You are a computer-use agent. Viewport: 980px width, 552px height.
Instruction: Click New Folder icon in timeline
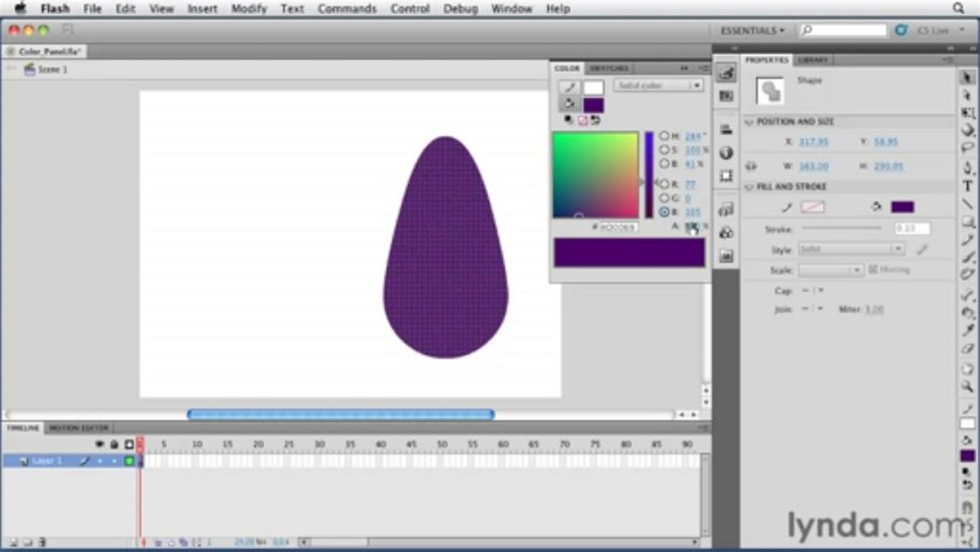(x=28, y=542)
